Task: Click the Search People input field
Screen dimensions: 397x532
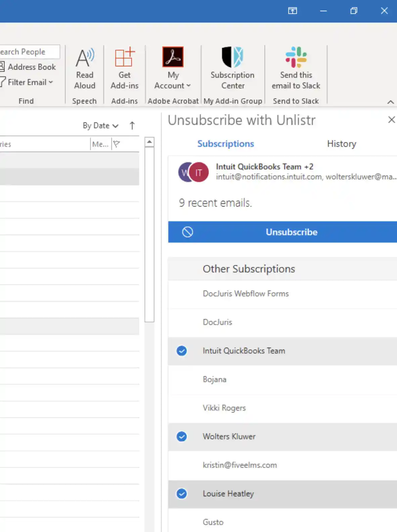Action: pos(30,52)
